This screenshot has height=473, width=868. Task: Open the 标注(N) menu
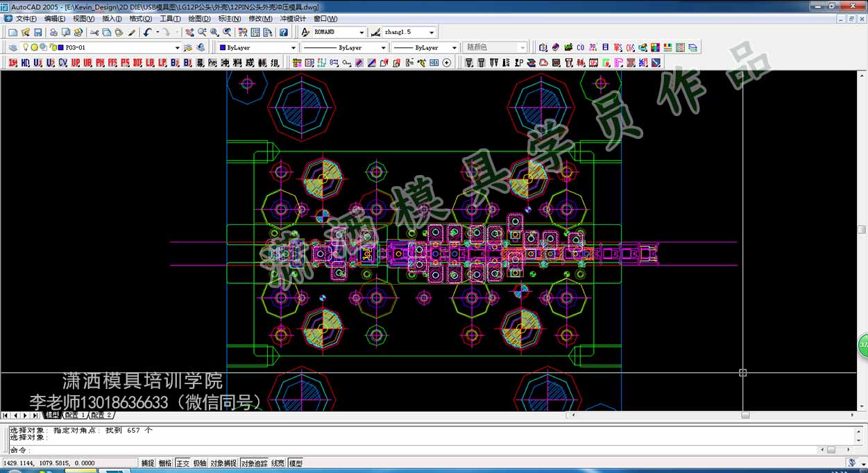pos(230,19)
